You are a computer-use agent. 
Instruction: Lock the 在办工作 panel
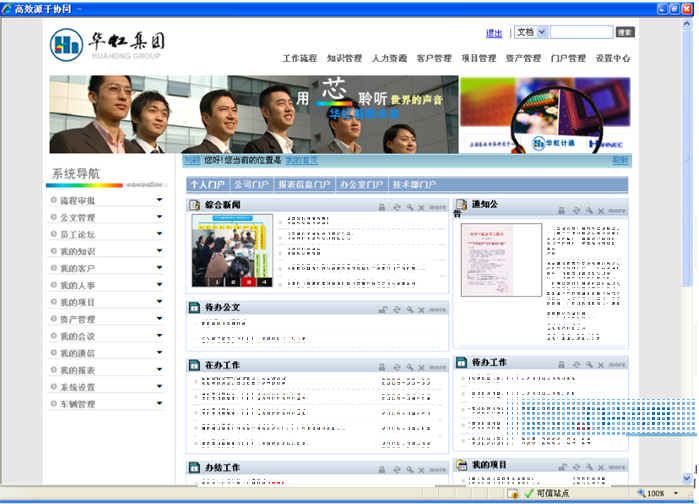(x=382, y=367)
